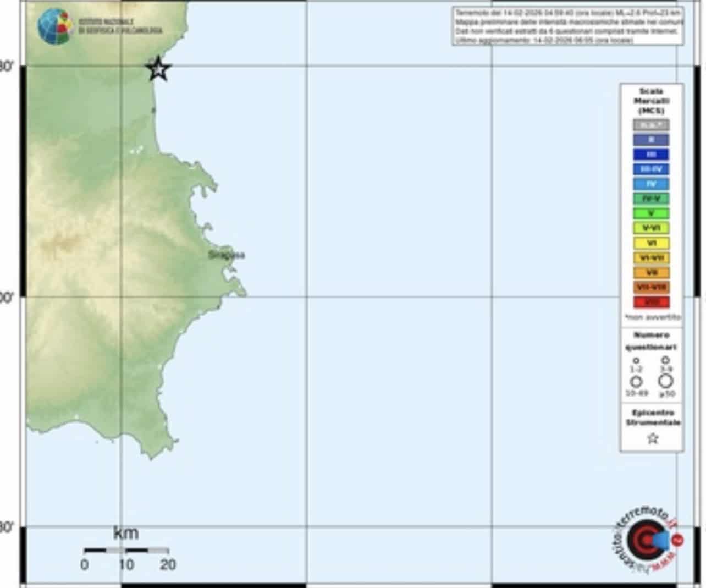Select the 3-9 questionnaires circle symbol
Screen dimensions: 706x588
[x=665, y=360]
